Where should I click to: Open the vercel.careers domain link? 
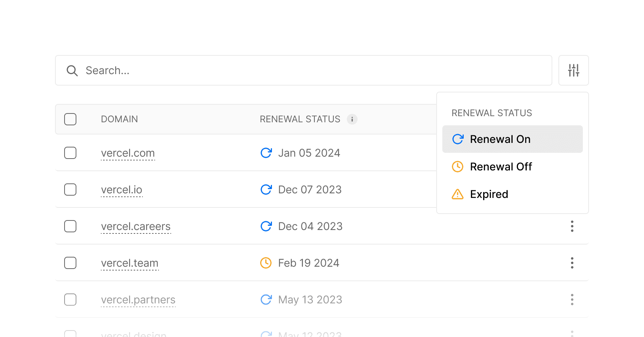[136, 226]
